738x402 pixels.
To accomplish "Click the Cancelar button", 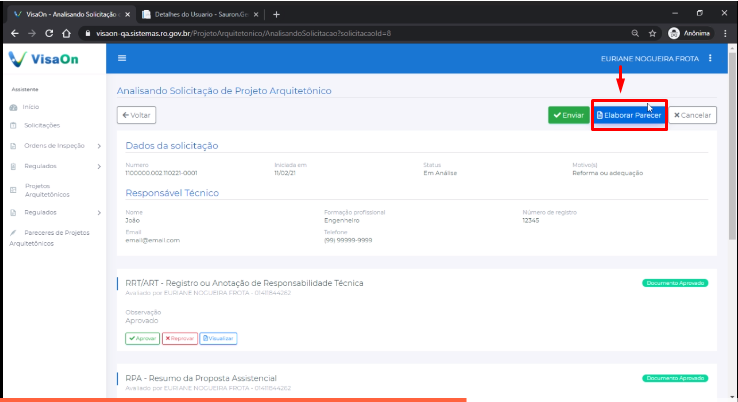I will 692,115.
